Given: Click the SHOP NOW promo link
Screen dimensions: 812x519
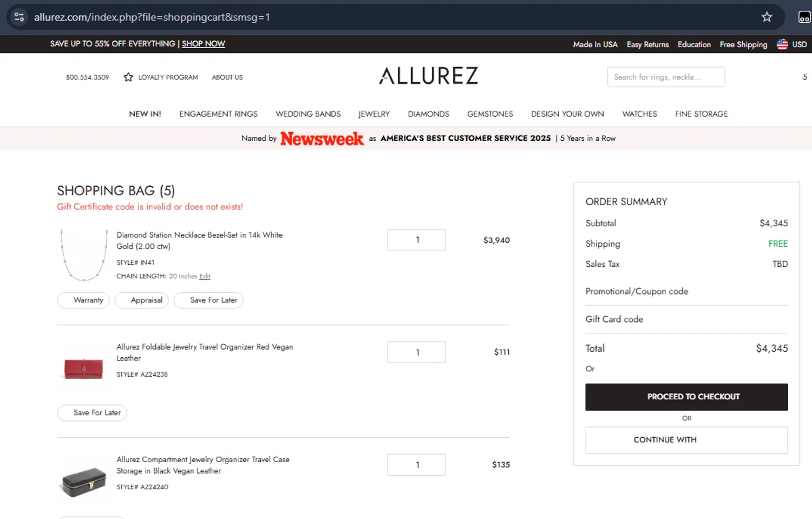Looking at the screenshot, I should [203, 44].
